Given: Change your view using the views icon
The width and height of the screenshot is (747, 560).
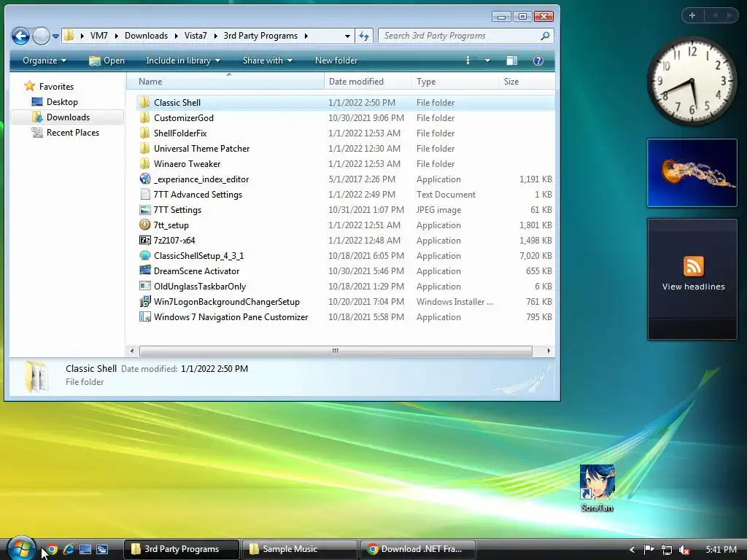Looking at the screenshot, I should (469, 61).
